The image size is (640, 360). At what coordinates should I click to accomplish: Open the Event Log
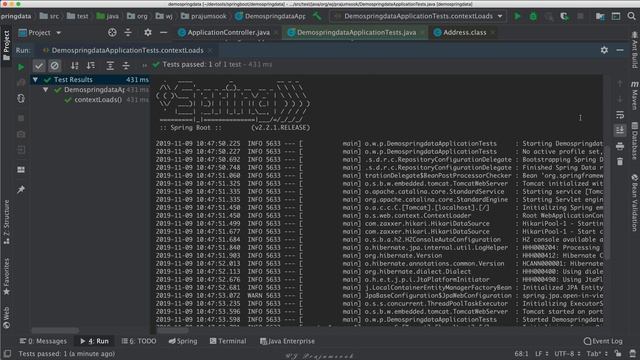point(603,341)
